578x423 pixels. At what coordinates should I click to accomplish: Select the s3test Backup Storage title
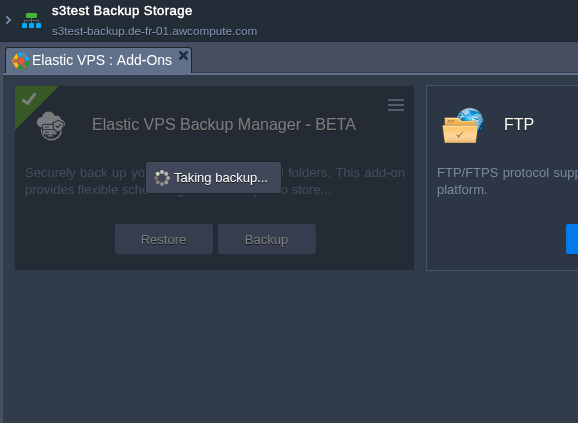click(122, 11)
